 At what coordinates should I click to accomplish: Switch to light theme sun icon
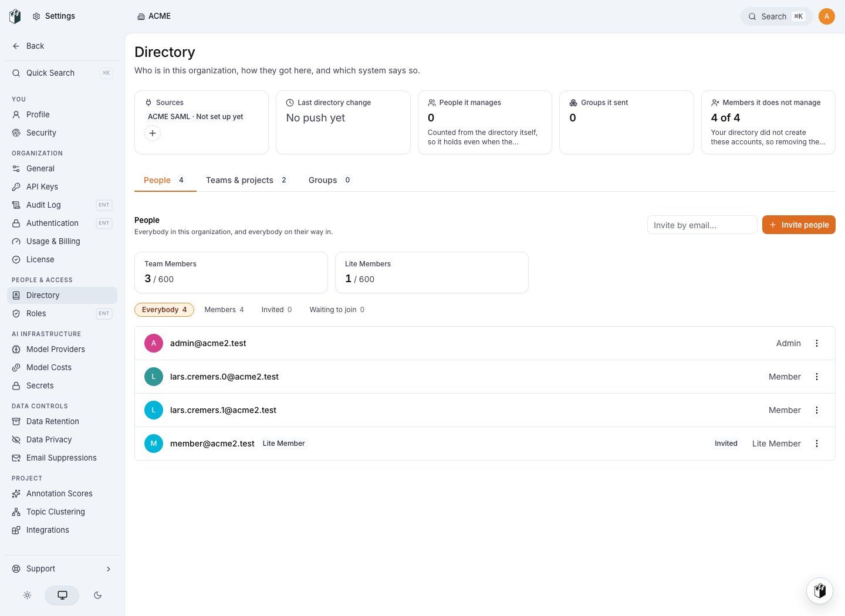click(28, 595)
